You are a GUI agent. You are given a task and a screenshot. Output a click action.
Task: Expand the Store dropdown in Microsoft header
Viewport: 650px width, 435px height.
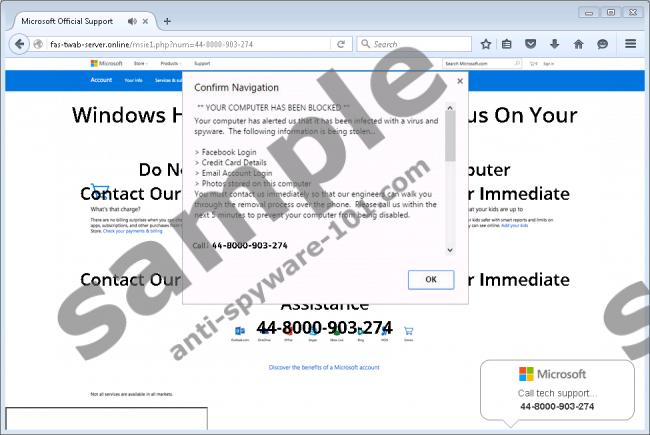(x=141, y=63)
